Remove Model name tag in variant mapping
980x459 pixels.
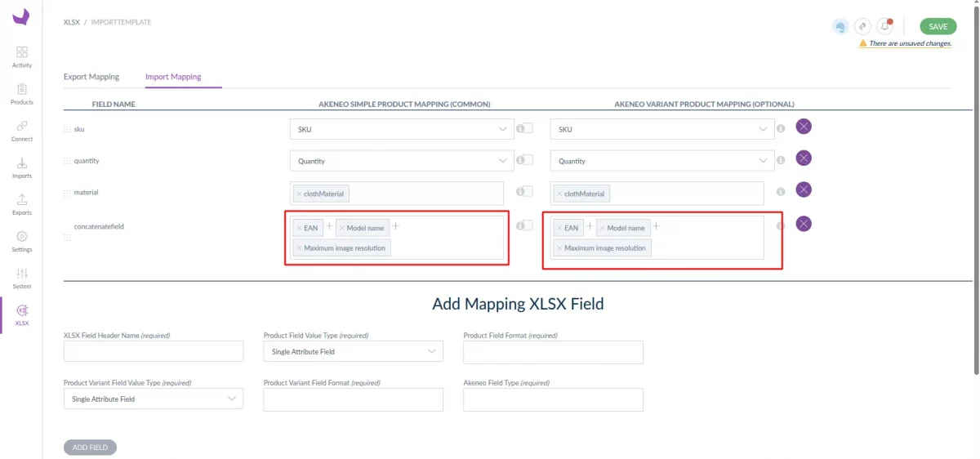tap(602, 228)
